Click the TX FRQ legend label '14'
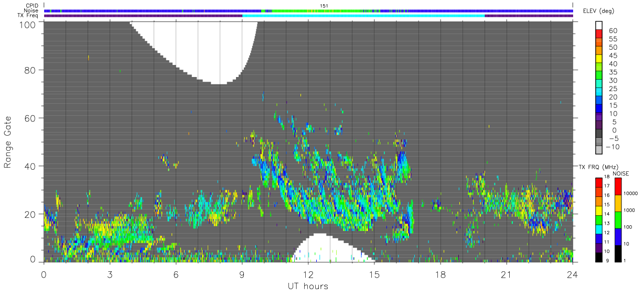This screenshot has width=644, height=297. click(x=607, y=214)
